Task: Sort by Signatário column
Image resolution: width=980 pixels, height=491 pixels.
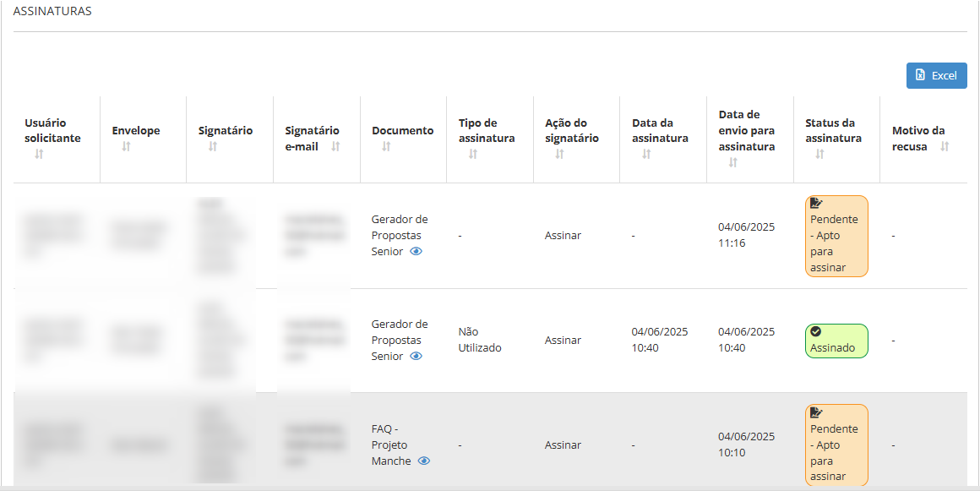Action: pos(213,146)
